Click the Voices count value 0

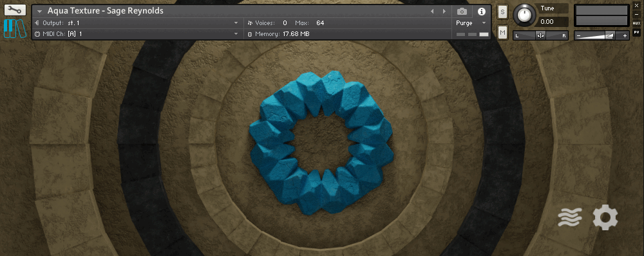click(285, 23)
